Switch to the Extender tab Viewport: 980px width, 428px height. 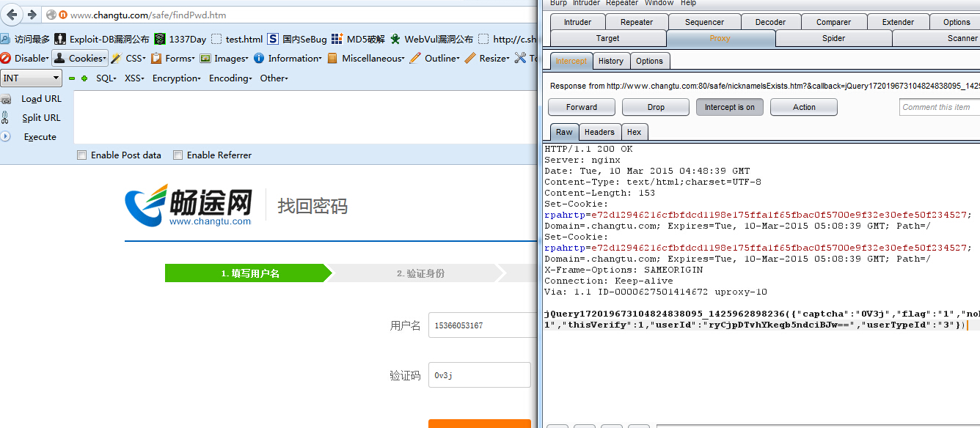[x=898, y=22]
